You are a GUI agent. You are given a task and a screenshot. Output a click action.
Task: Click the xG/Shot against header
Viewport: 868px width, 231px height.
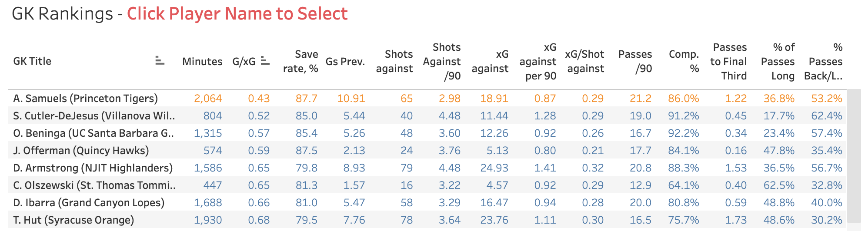point(585,62)
